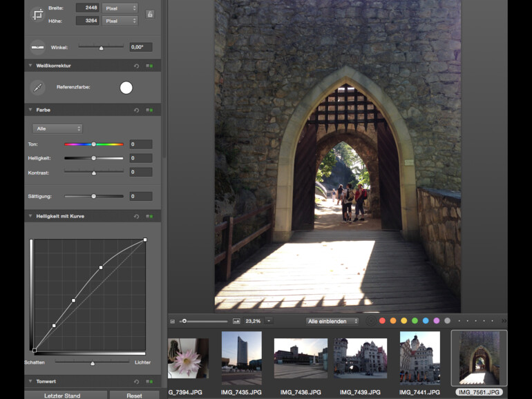Reset the Weißkorrektur section with undo arrow

(137, 66)
